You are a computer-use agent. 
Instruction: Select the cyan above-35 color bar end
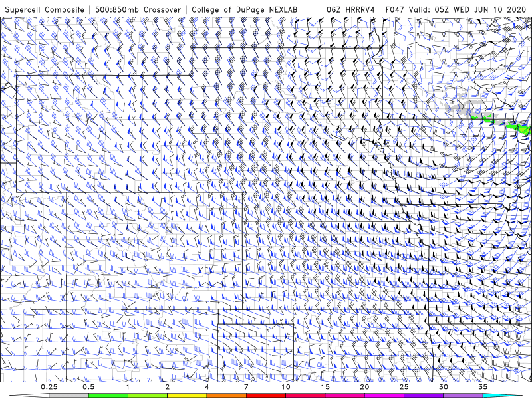[502, 396]
